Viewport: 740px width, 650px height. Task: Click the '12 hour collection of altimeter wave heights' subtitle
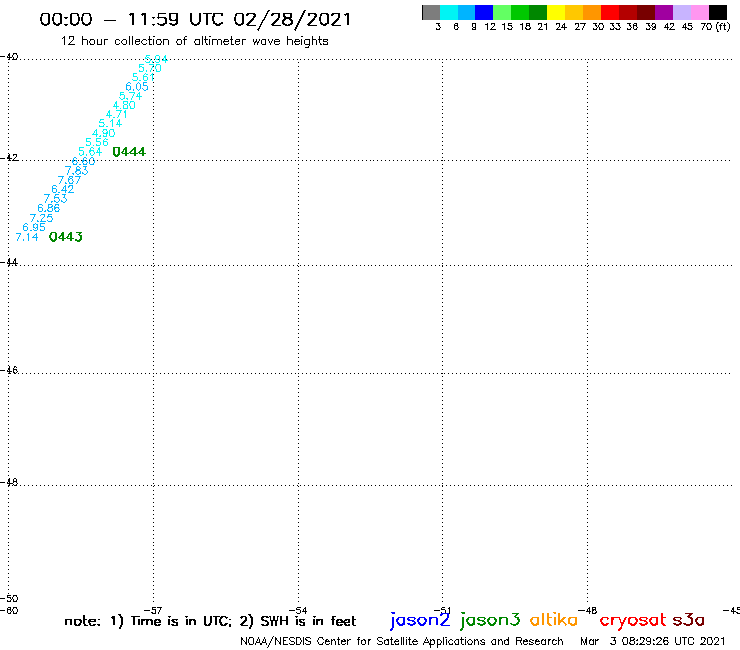tap(194, 41)
